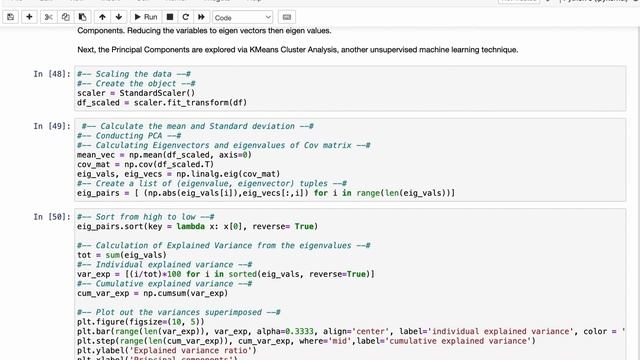This screenshot has height=360, width=640.
Task: Click line 'cum_var_exp = np.cumsum(var_exp)'
Action: [x=153, y=293]
